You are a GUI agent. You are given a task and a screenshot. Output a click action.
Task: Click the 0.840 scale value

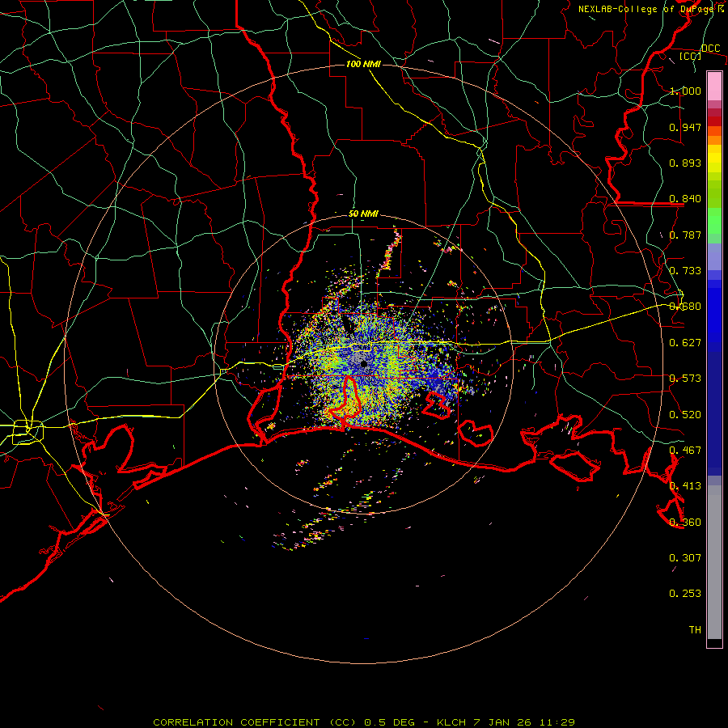click(x=685, y=199)
